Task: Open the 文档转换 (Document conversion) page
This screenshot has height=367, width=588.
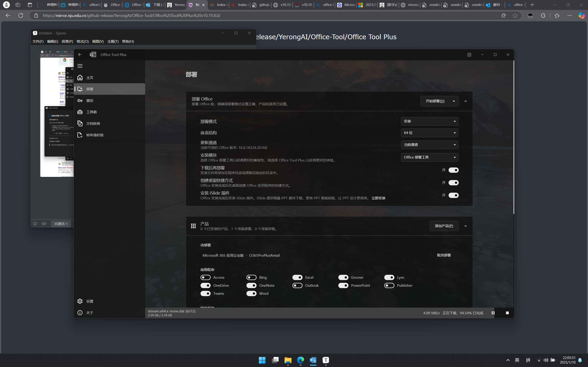Action: [x=93, y=124]
